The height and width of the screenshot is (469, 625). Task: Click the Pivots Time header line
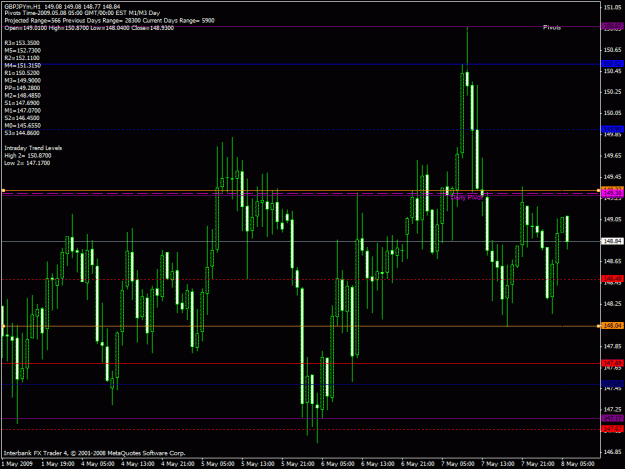coord(82,13)
